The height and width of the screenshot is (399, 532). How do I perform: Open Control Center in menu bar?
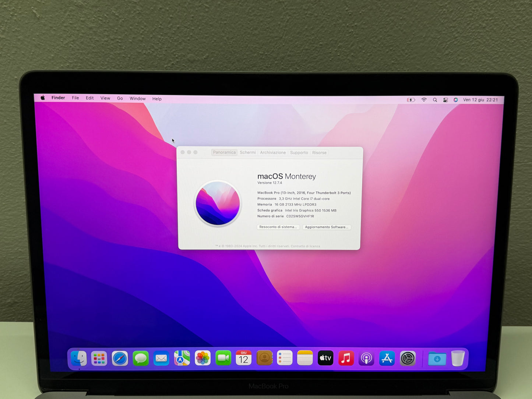(x=445, y=100)
